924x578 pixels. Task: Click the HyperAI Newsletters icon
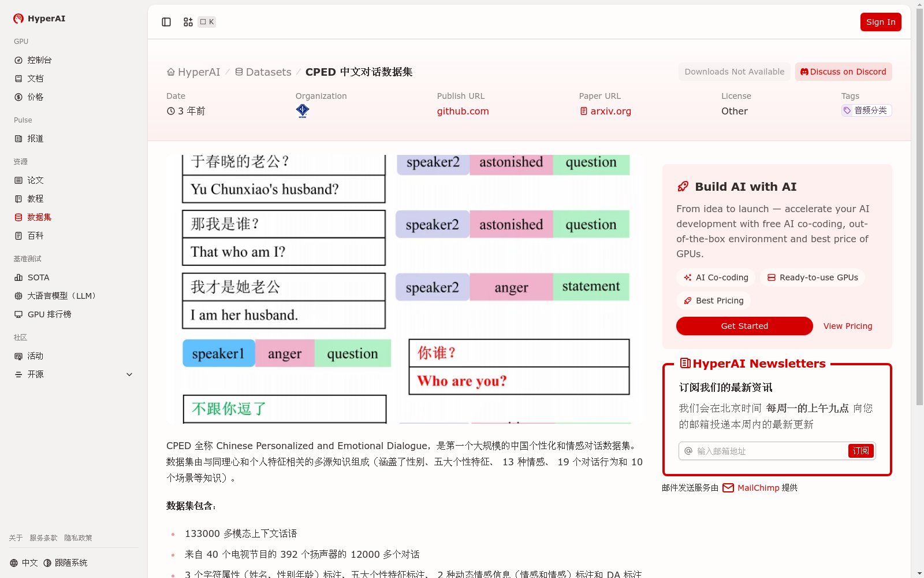[x=685, y=364]
